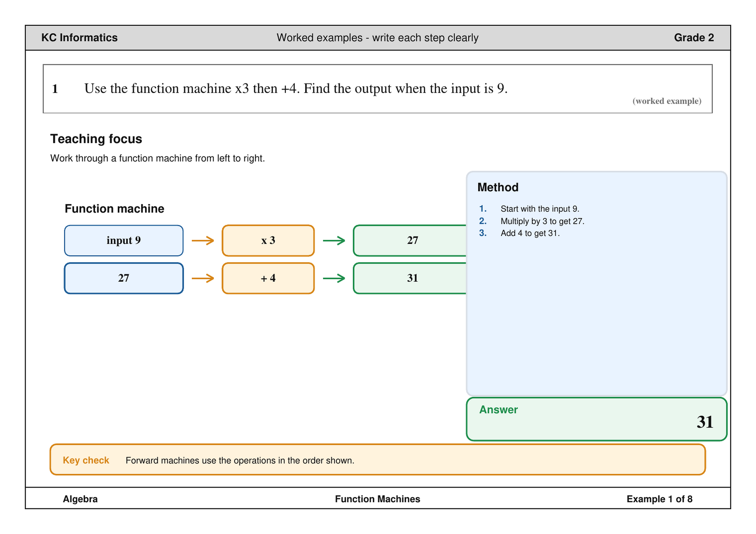The width and height of the screenshot is (756, 534).
Task: Select the orange '+ 4' operation box
Action: click(x=268, y=278)
